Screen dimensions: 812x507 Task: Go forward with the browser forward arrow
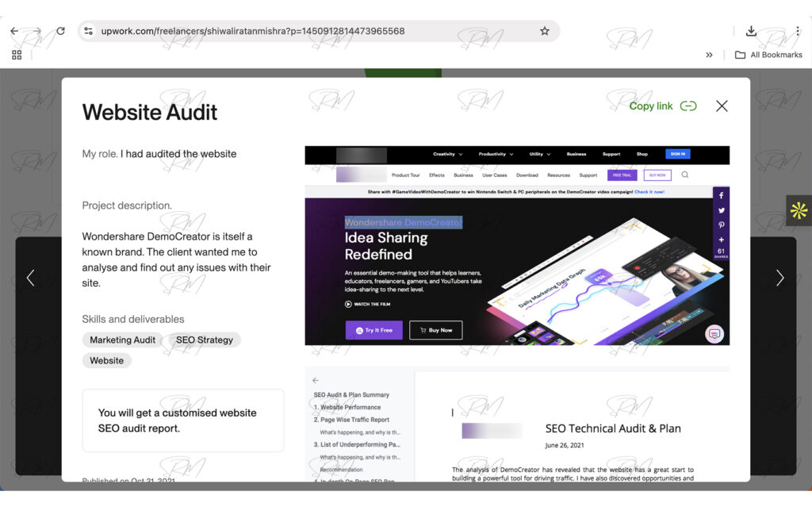coord(37,31)
